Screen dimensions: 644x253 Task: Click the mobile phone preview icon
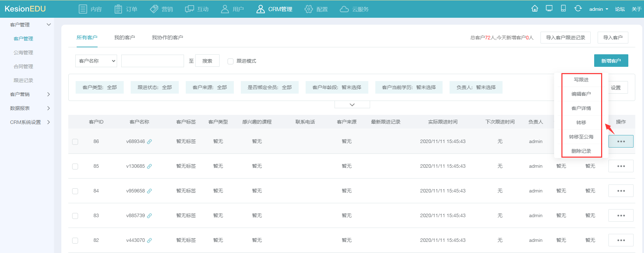(x=563, y=8)
